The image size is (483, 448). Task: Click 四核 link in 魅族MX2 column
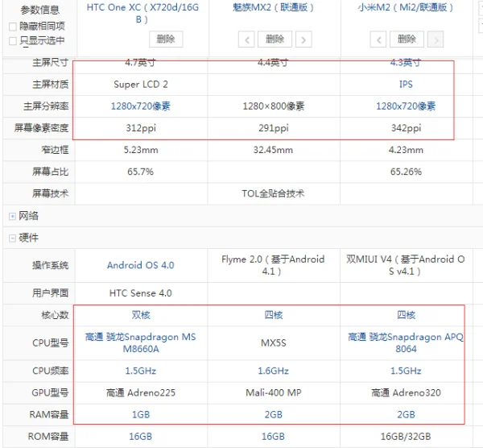click(x=273, y=315)
